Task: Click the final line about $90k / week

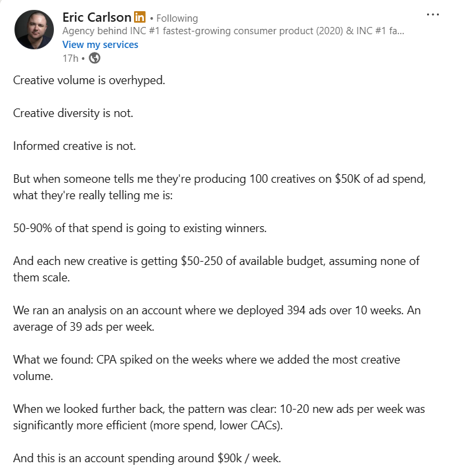Action: tap(147, 458)
